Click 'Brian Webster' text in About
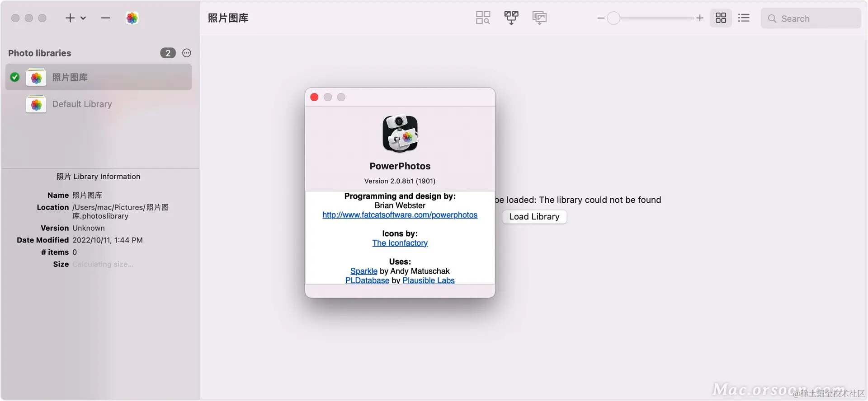Screen dimensions: 868x401 point(400,205)
